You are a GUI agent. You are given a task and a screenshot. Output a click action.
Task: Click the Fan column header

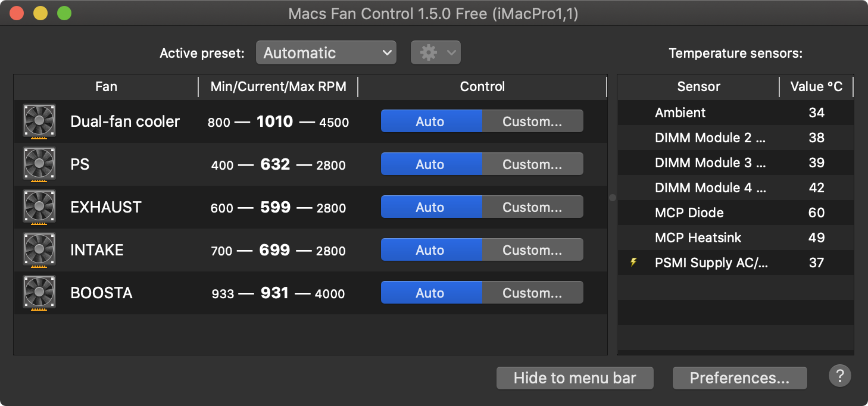tap(106, 87)
